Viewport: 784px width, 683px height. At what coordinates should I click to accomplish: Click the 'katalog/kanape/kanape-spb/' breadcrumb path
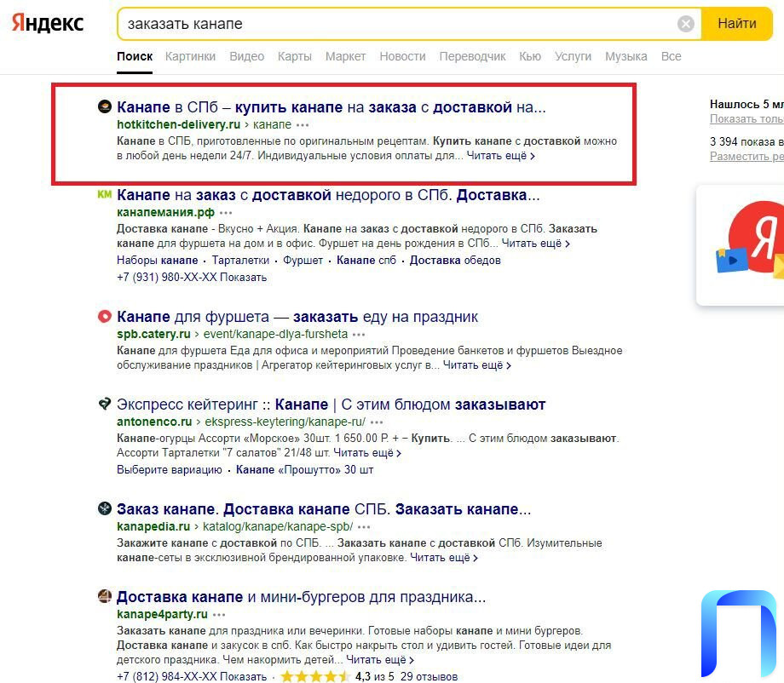[278, 526]
